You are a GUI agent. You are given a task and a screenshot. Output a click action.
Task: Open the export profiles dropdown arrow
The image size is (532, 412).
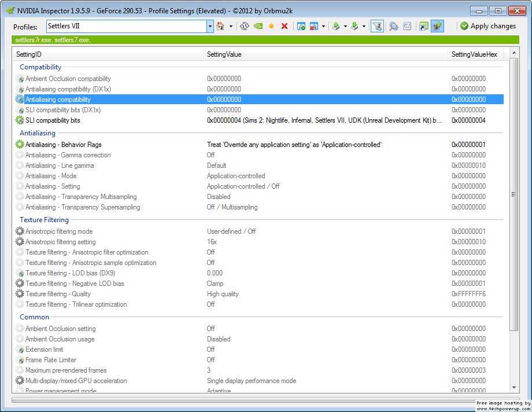[x=345, y=26]
